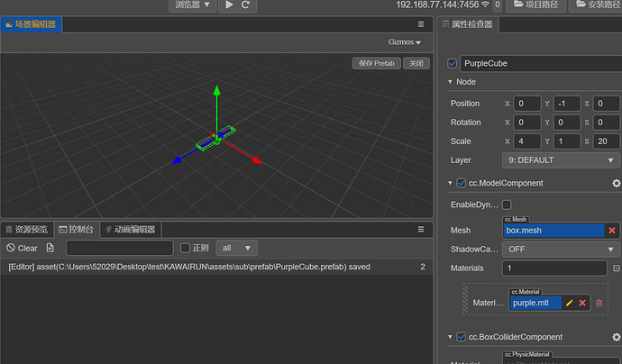Image resolution: width=622 pixels, height=364 pixels.
Task: Open the ShadowCa... dropdown showing OFF
Action: click(x=561, y=250)
